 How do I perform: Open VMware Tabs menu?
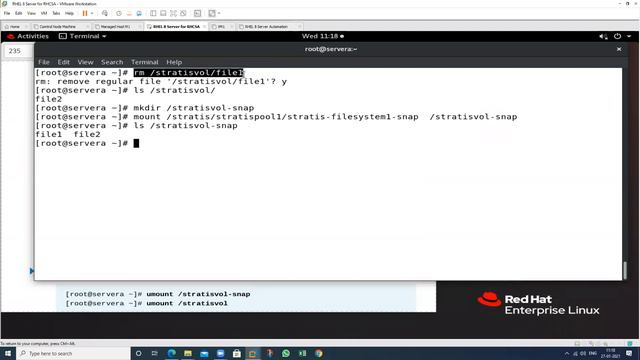(x=56, y=13)
